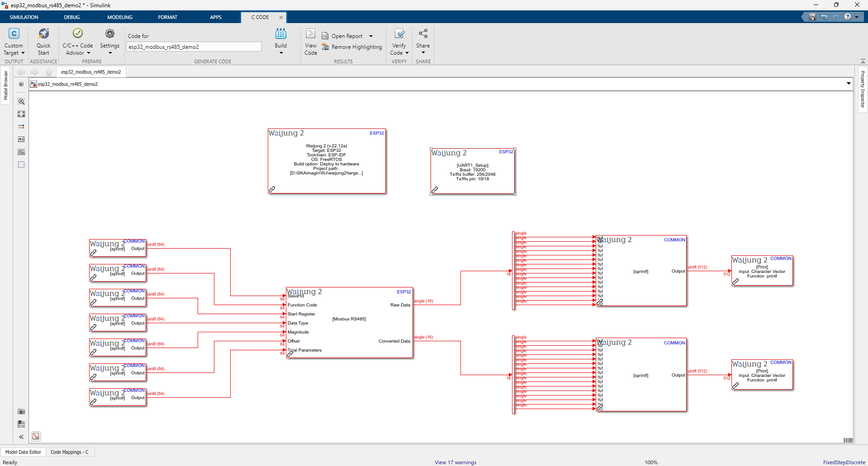
Task: Switch to the Simulation tab
Action: (24, 17)
